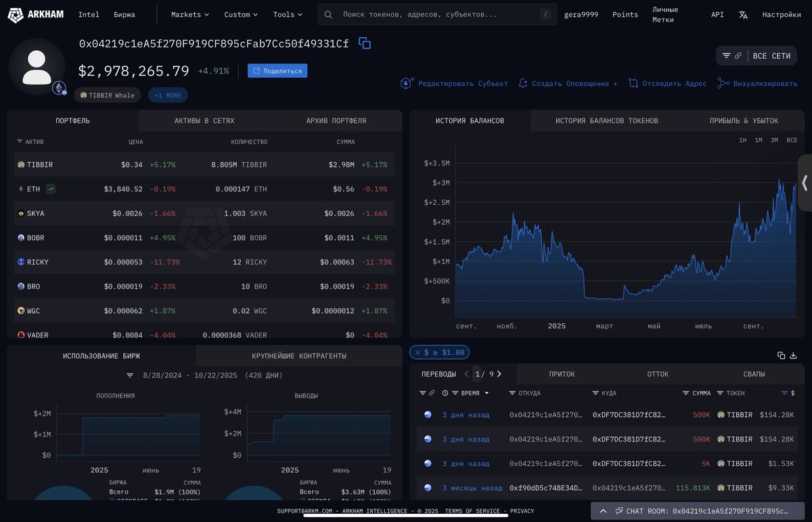Screen dimensions: 812x522
Task: Expand the +1 MORE tags chip
Action: click(168, 95)
